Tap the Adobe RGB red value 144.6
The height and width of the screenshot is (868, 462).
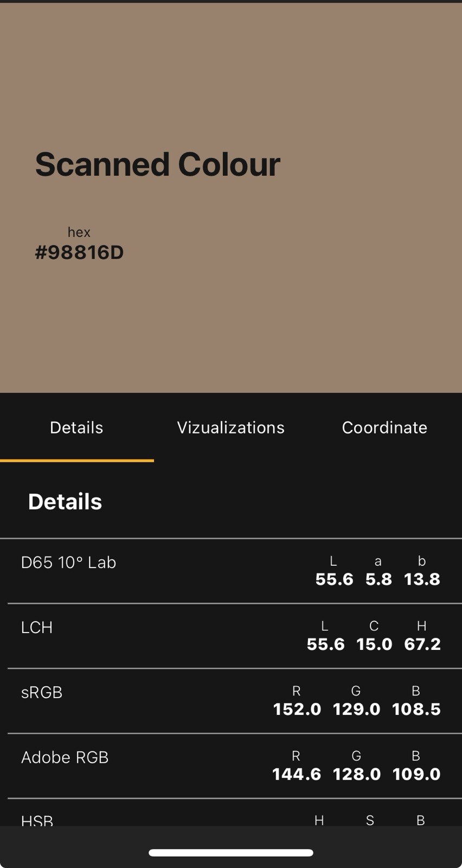[x=297, y=774]
